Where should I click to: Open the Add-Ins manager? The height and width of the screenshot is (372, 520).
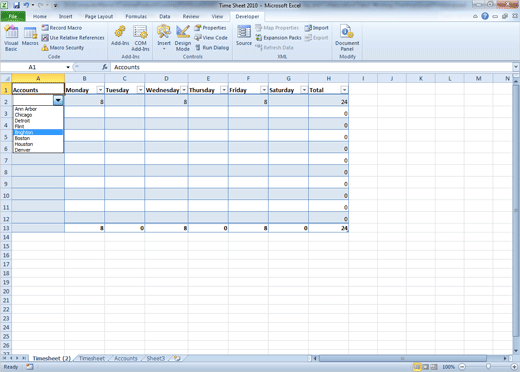point(120,36)
